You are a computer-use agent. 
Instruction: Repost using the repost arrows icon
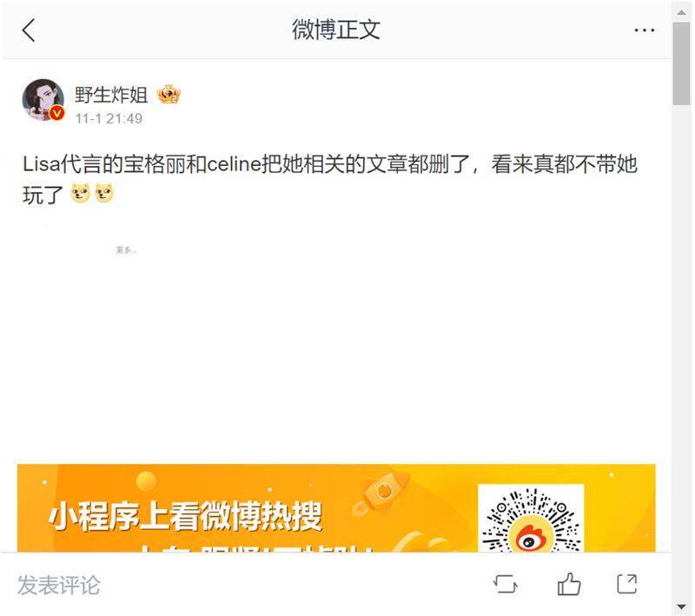(x=506, y=584)
